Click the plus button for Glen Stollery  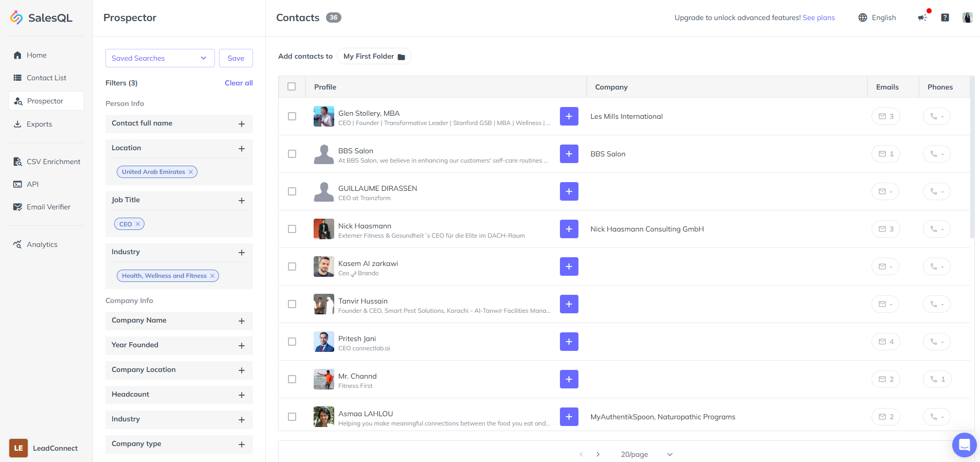[569, 116]
